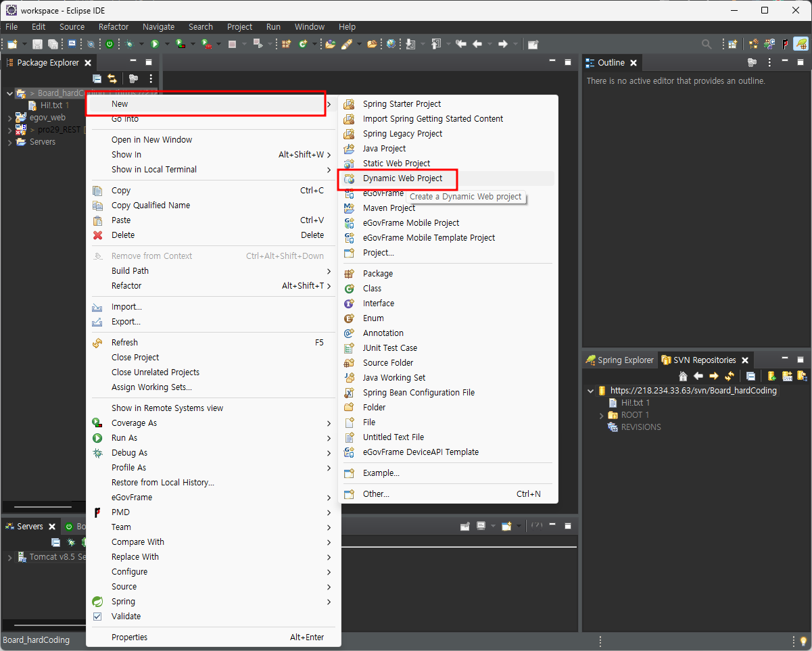
Task: Click Refresh in context menu
Action: 212,343
